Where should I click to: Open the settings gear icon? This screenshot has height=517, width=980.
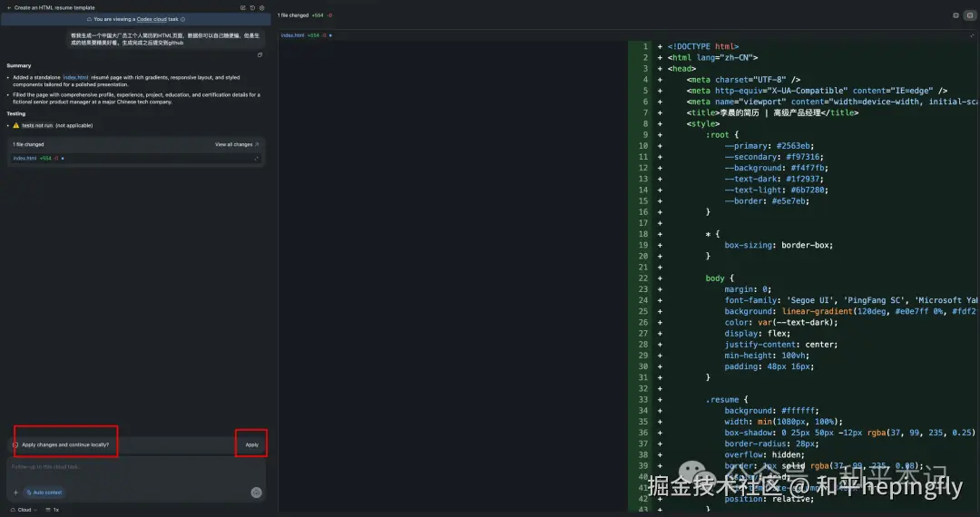pos(262,8)
